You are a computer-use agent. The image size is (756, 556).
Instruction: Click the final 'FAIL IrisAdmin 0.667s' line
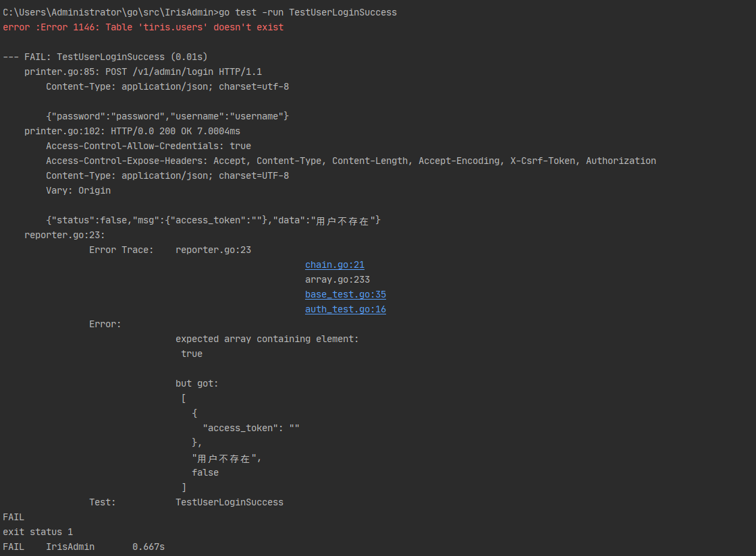(84, 547)
